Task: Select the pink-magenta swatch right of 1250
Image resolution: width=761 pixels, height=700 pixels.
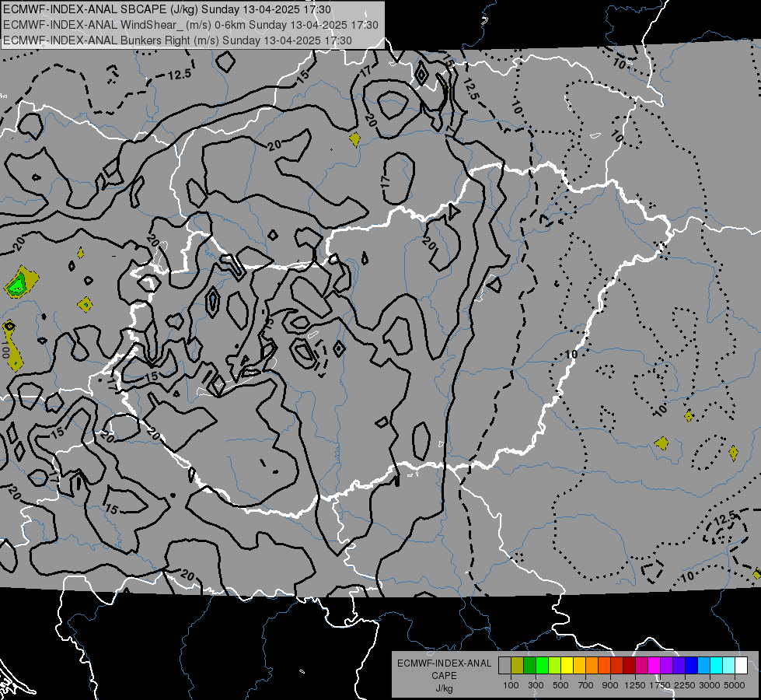Action: [641, 666]
